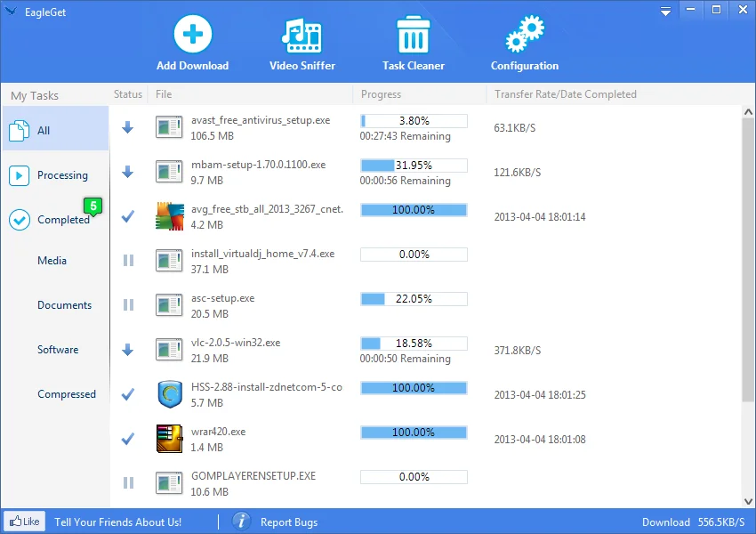Open the Software category
This screenshot has width=756, height=534.
[58, 349]
